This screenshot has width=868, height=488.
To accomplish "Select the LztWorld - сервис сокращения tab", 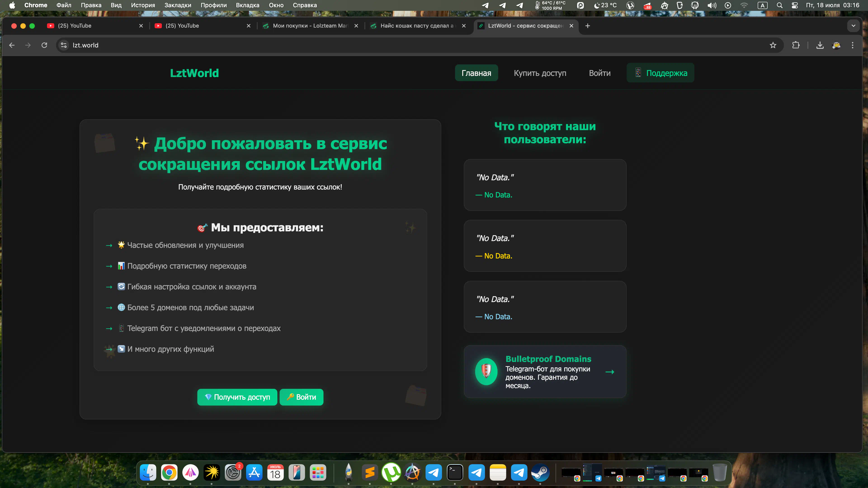I will tap(526, 26).
